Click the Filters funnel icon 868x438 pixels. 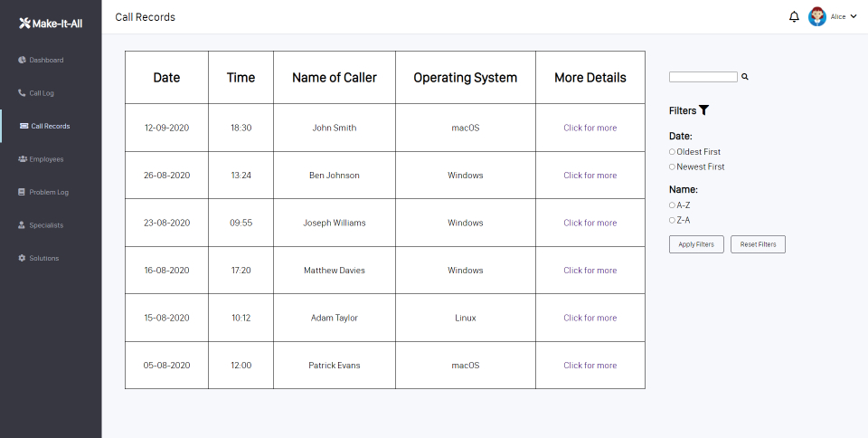point(703,110)
